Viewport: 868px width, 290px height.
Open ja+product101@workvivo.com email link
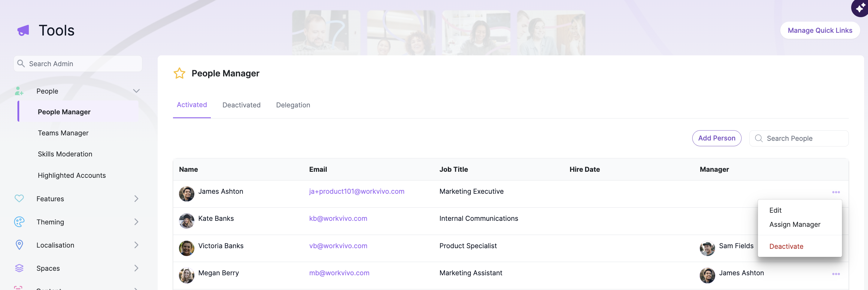pos(357,191)
